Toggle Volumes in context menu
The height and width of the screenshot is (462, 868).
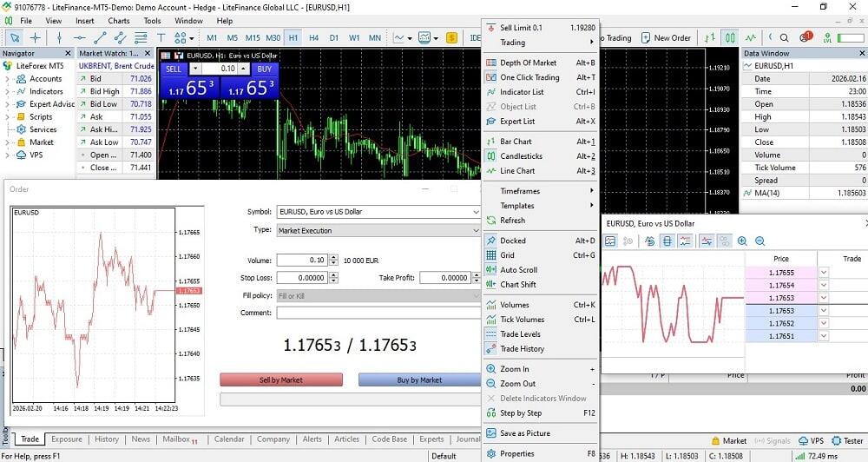541,305
